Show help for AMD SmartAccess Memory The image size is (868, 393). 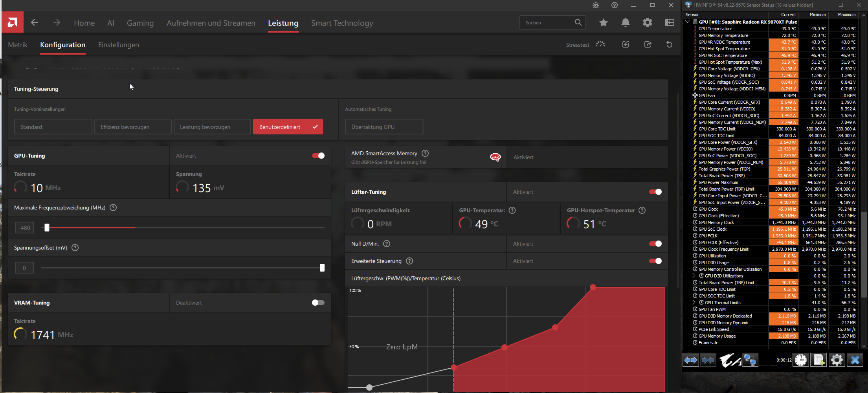425,153
